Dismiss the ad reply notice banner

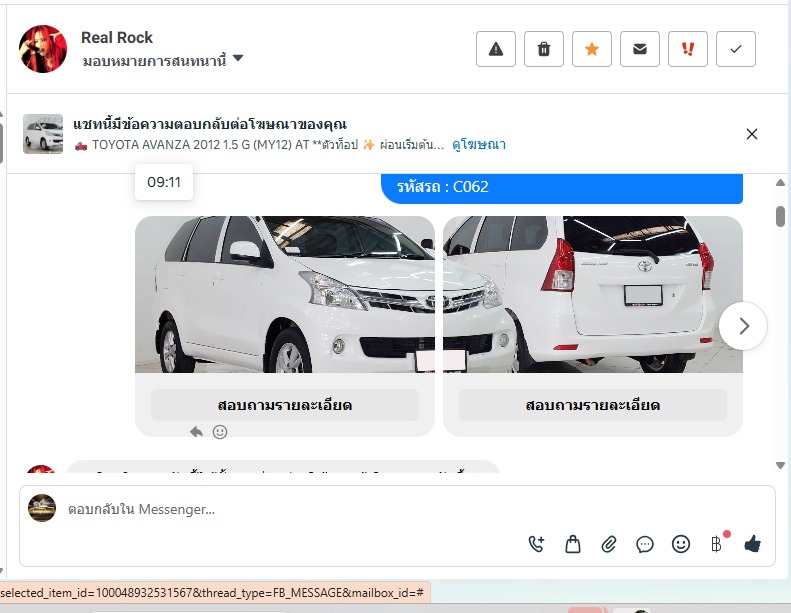coord(752,134)
